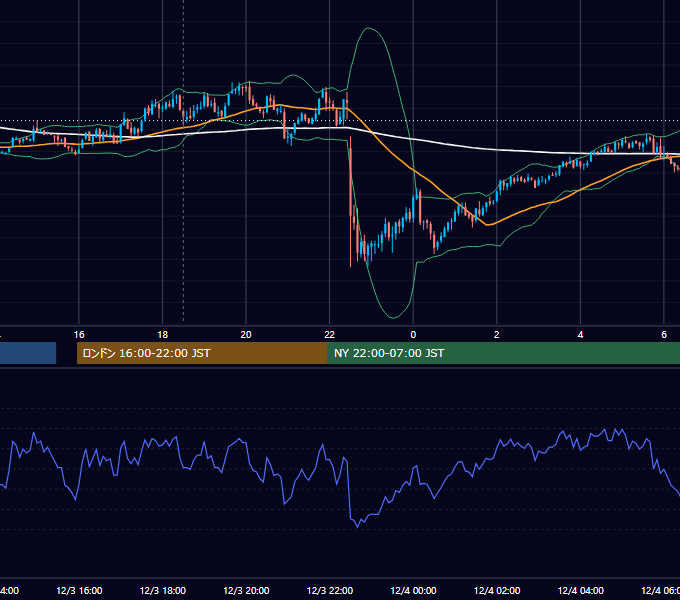The width and height of the screenshot is (680, 600).
Task: Select the 12/3 16:00 time label
Action: 79,590
